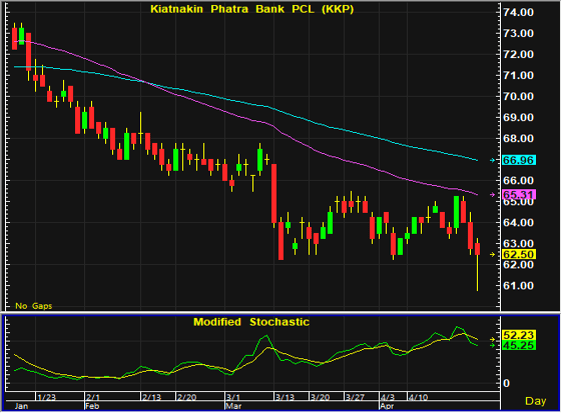Viewport: 562px width, 413px height.
Task: Click the 73.00 price axis label
Action: pos(518,33)
